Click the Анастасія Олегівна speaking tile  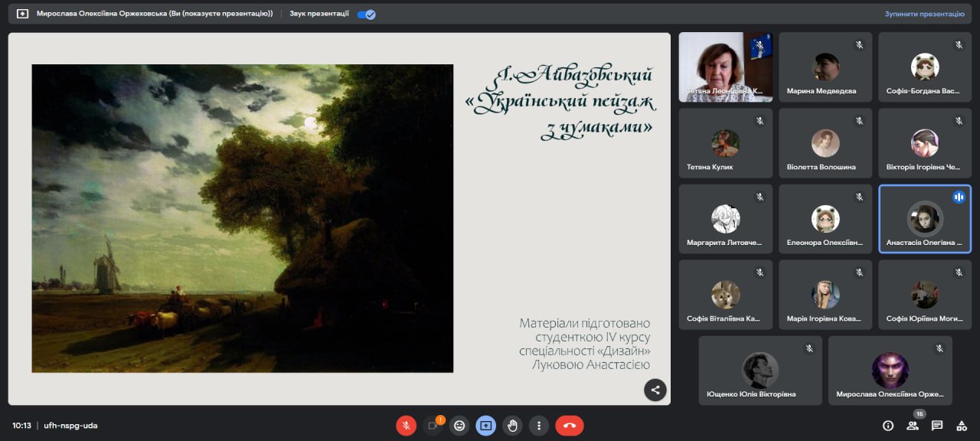point(924,219)
